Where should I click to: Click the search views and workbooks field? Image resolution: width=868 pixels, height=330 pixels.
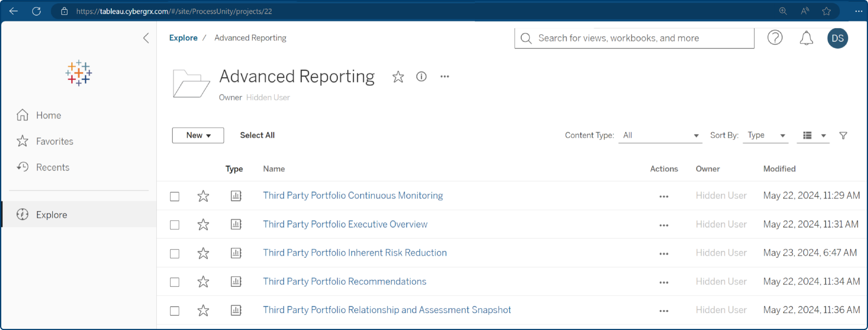tap(633, 38)
